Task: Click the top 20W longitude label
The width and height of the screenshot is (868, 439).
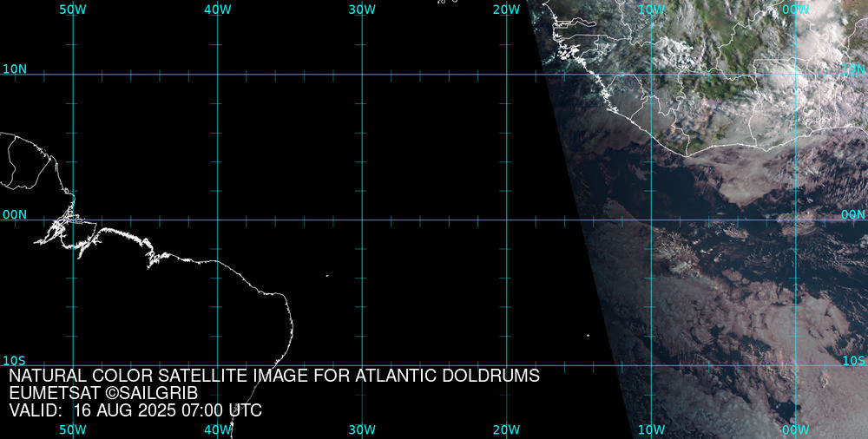Action: coord(507,10)
